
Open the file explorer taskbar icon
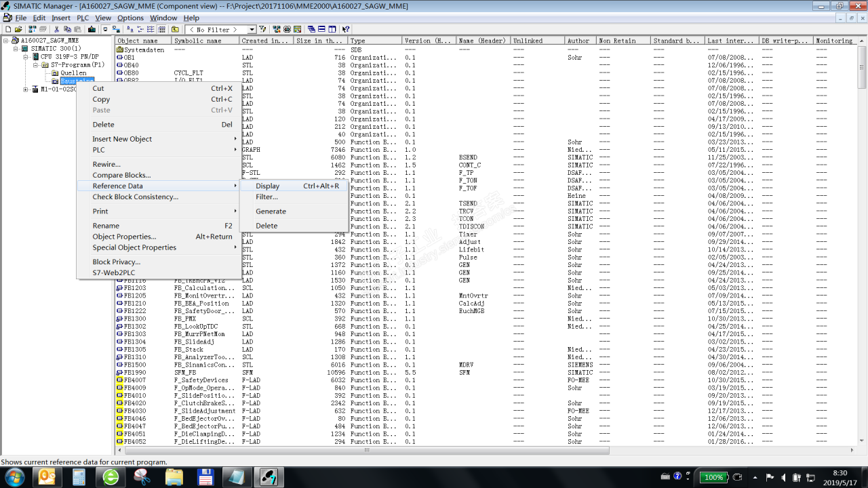pyautogui.click(x=174, y=477)
